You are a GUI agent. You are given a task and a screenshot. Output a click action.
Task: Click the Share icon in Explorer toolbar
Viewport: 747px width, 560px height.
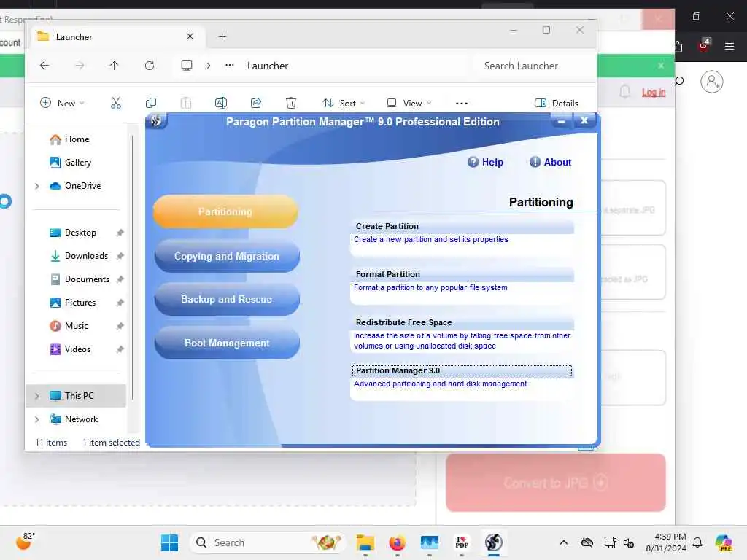(256, 103)
